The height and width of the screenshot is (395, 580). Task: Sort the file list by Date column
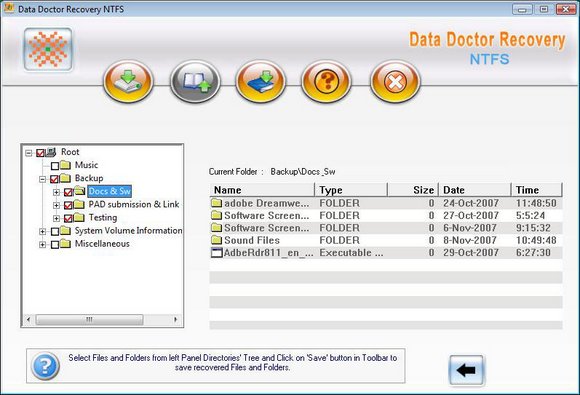pyautogui.click(x=475, y=190)
